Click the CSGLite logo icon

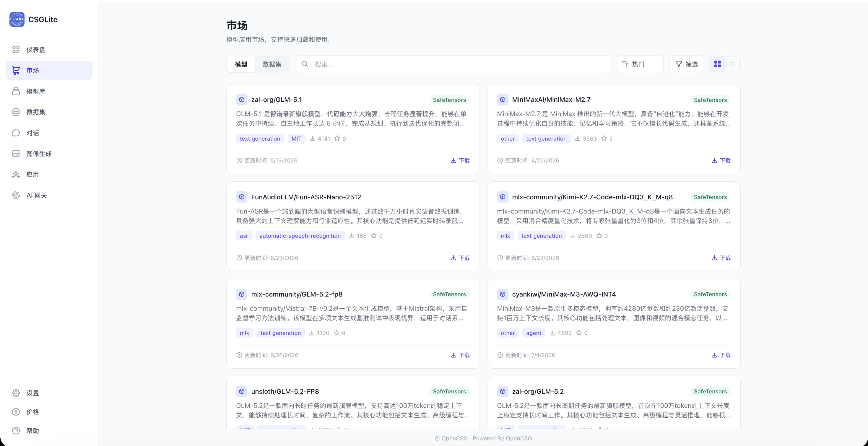click(x=17, y=19)
